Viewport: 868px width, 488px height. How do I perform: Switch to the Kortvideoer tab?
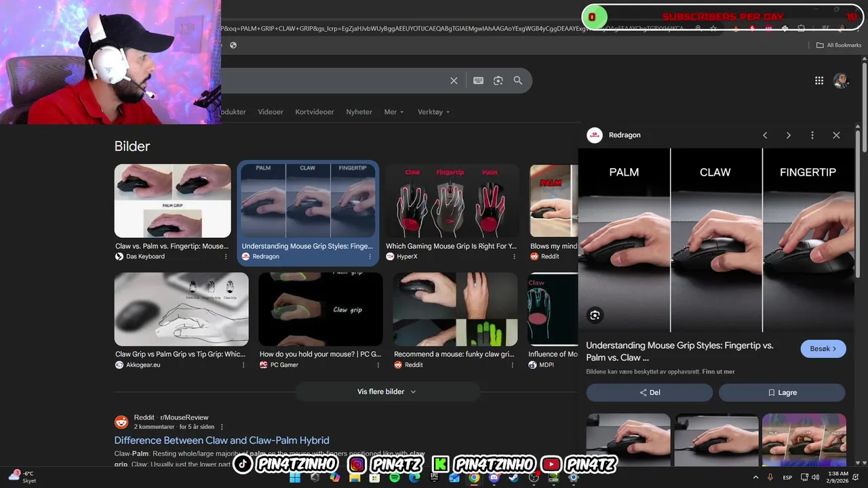pos(315,112)
